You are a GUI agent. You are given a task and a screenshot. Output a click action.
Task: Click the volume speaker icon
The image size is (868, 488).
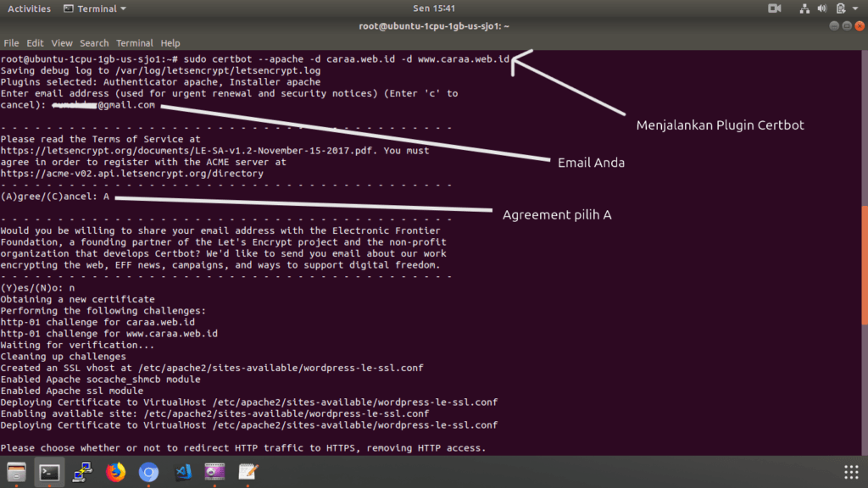[x=822, y=8]
